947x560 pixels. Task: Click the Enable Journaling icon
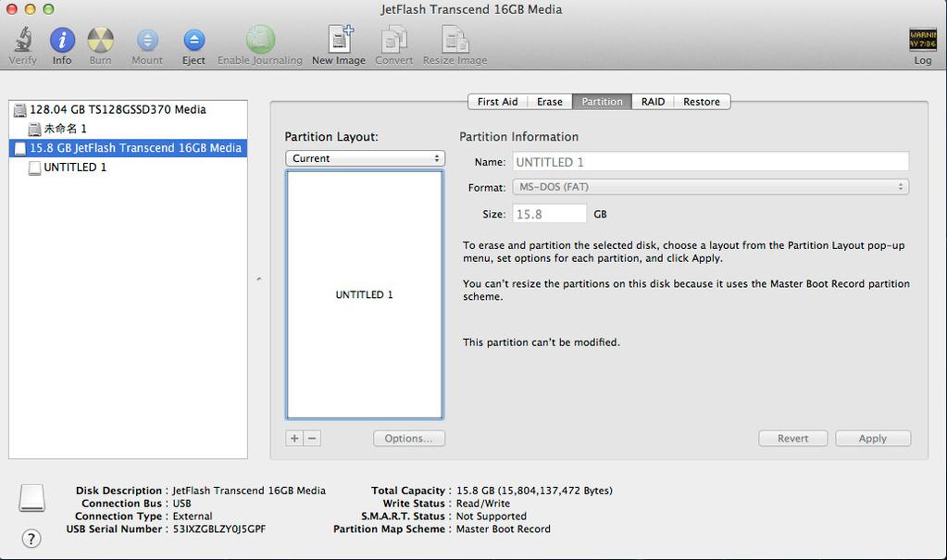point(260,39)
